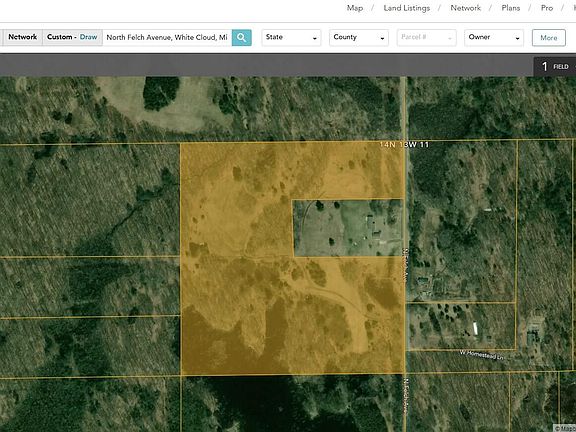This screenshot has height=432, width=576.
Task: Open the 1 Field counter panel
Action: click(x=555, y=66)
